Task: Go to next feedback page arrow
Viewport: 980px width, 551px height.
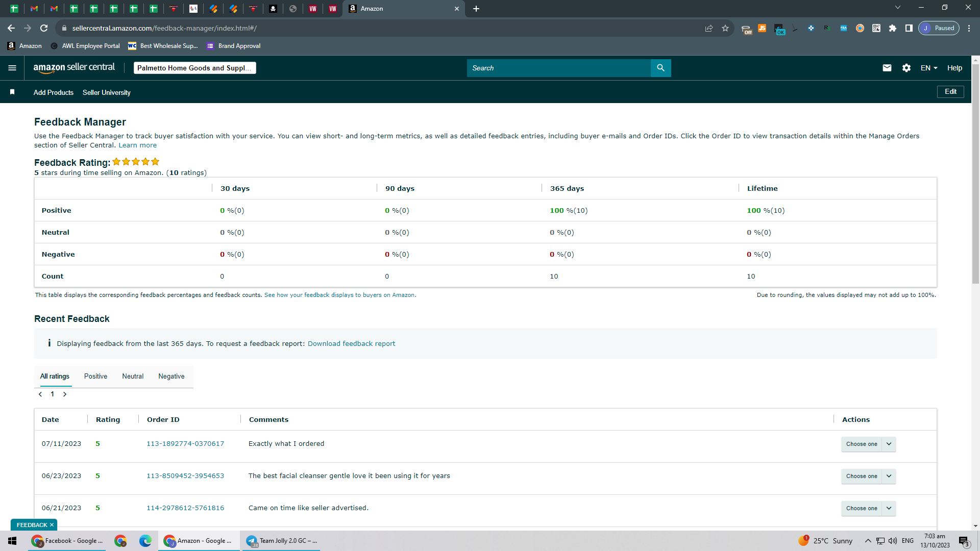Action: [65, 394]
